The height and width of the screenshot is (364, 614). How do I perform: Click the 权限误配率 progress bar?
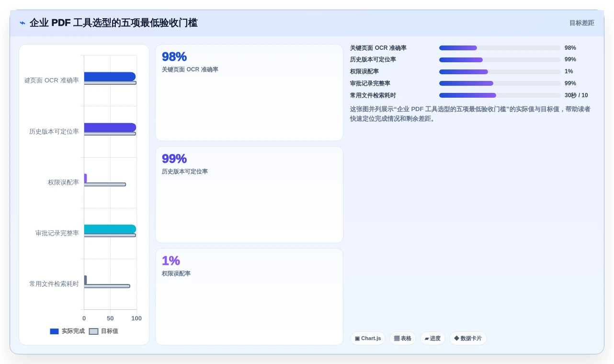(x=500, y=72)
